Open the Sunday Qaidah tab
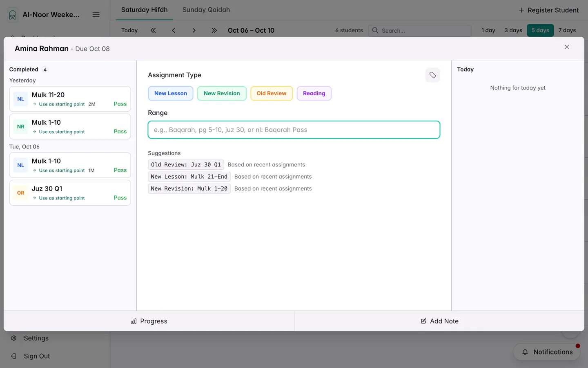This screenshot has width=588, height=368. (x=206, y=10)
